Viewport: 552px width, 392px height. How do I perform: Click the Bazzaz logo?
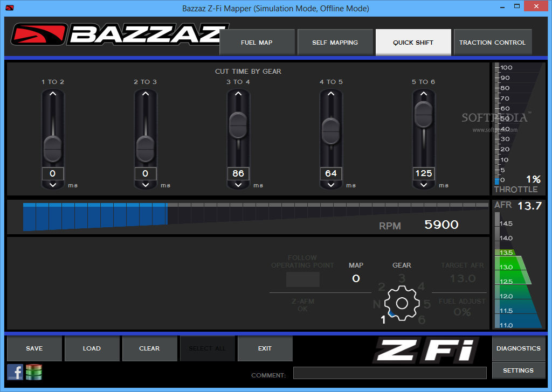click(x=120, y=34)
